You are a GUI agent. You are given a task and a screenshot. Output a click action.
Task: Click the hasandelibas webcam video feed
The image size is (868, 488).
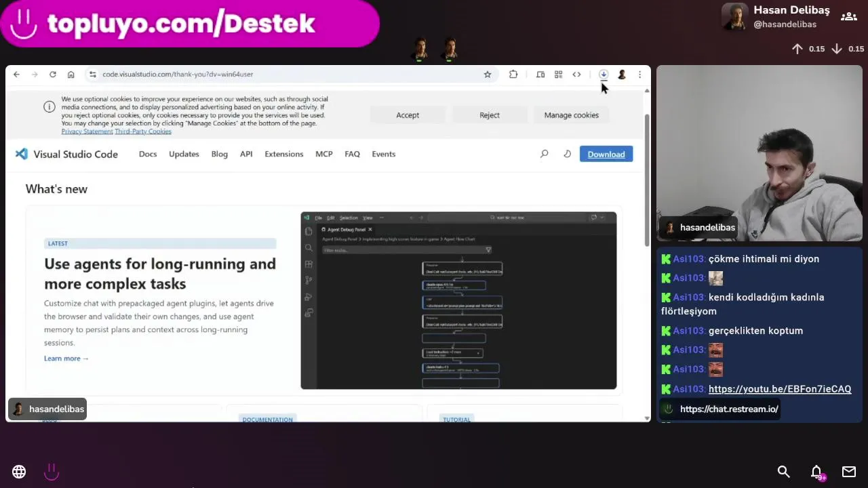point(759,153)
